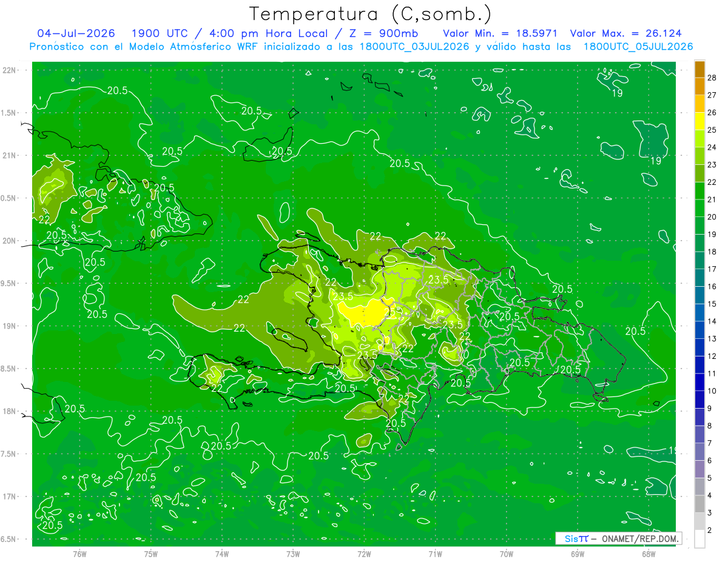
Task: Click the title "Temperatura (C,somb.)"
Action: point(370,14)
